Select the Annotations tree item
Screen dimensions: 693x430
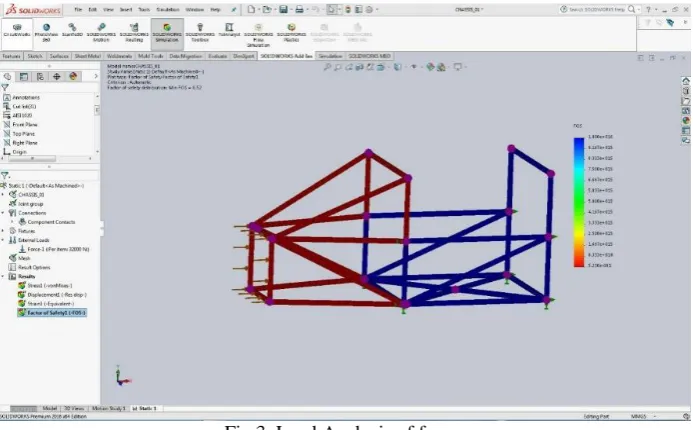(x=22, y=97)
